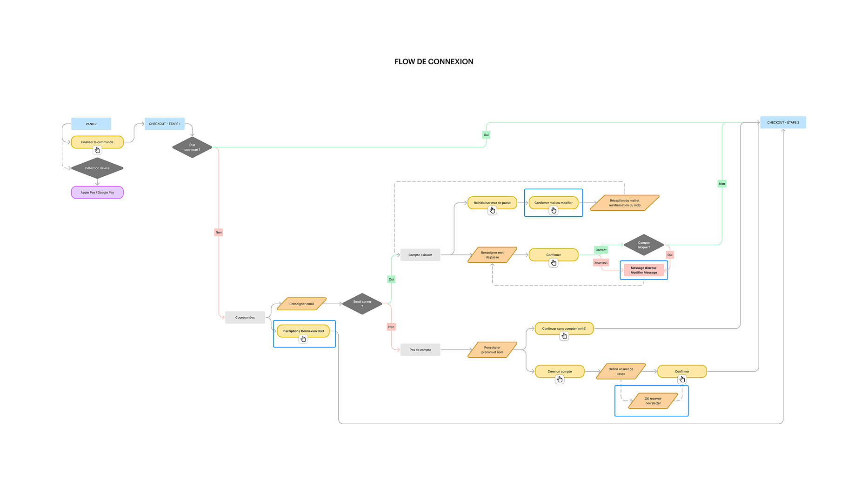
Task: Click the "OK recevoir newsletter" node
Action: click(x=653, y=400)
